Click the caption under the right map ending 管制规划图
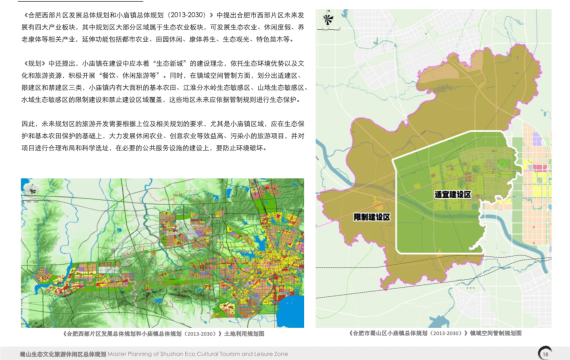This screenshot has height=360, width=570. 435,333
